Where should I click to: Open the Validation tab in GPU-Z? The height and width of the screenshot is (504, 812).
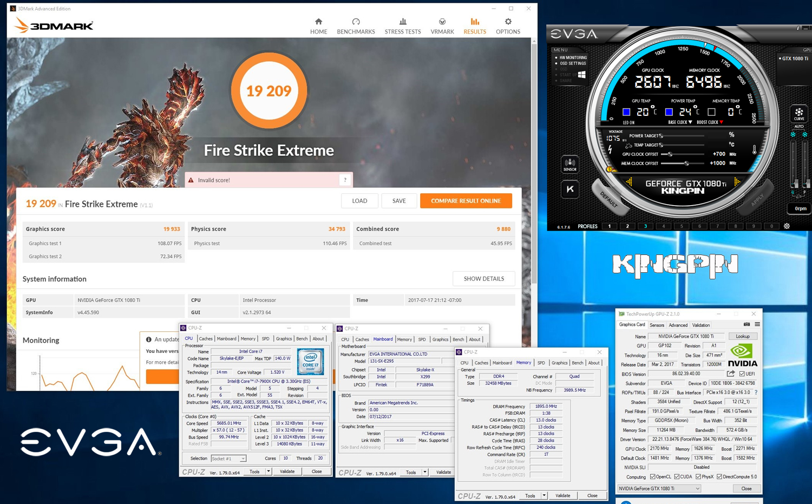pos(701,325)
